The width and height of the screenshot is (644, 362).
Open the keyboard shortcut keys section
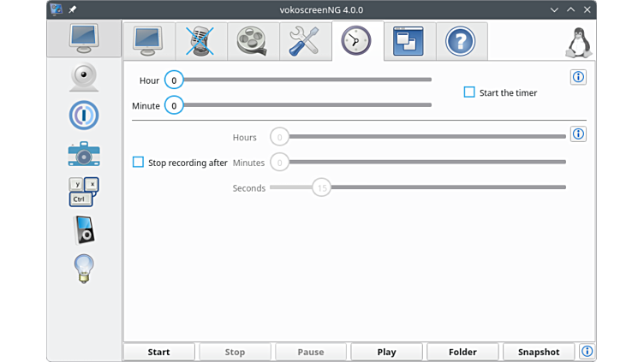(x=84, y=192)
